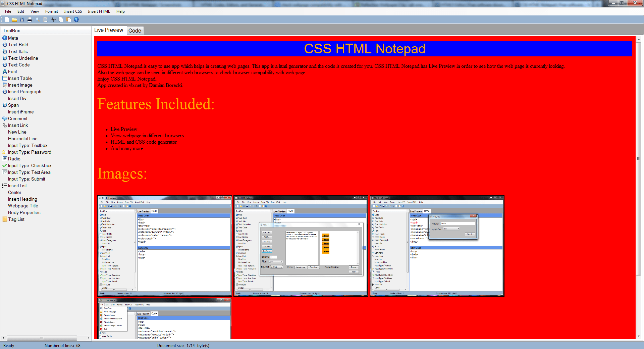Open a file with the folder toolbar icon
Image resolution: width=644 pixels, height=349 pixels.
14,19
